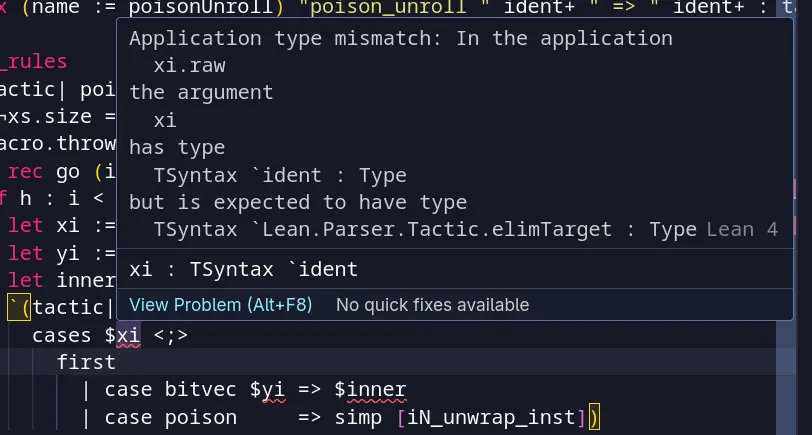The width and height of the screenshot is (812, 435).
Task: Click the first keyword in the code
Action: (85, 362)
